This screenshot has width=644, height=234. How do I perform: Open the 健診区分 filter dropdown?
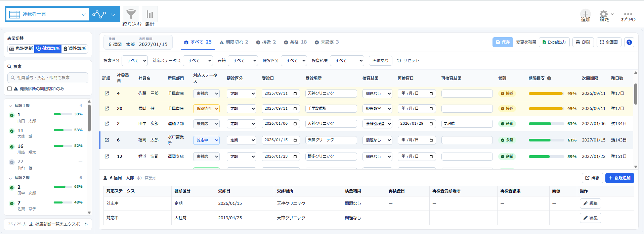294,61
